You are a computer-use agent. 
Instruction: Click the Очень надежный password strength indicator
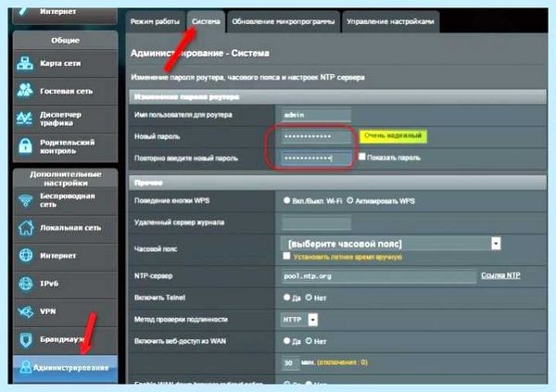(393, 136)
